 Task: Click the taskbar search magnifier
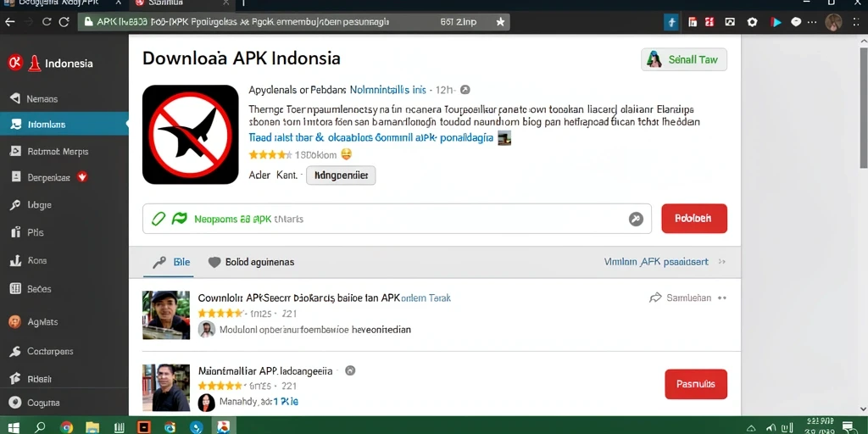tap(40, 427)
